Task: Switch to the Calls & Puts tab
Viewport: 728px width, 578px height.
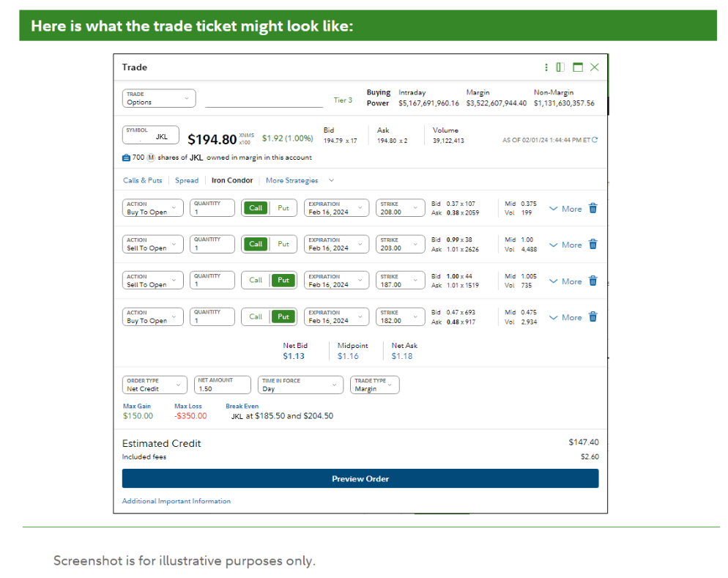Action: tap(143, 180)
